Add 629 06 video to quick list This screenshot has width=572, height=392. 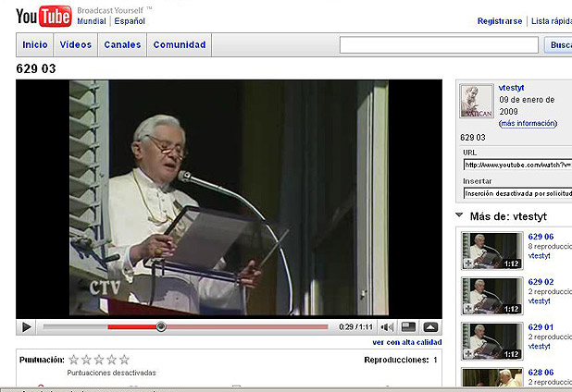point(468,263)
